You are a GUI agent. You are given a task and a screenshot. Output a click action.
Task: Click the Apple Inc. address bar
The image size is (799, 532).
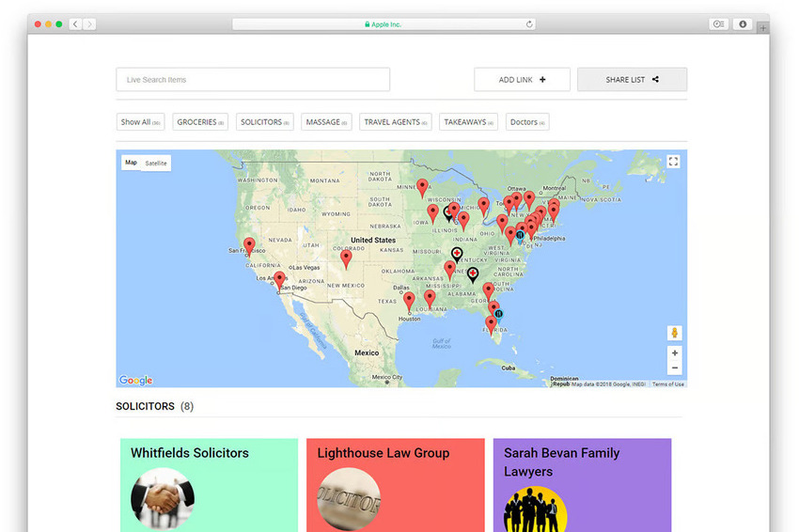click(384, 23)
